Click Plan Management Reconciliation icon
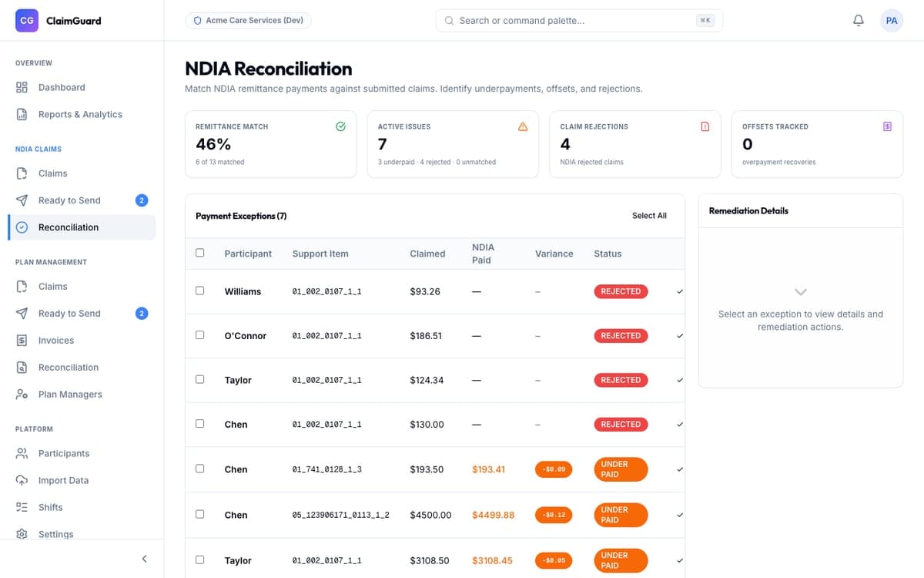Image resolution: width=924 pixels, height=578 pixels. click(22, 368)
